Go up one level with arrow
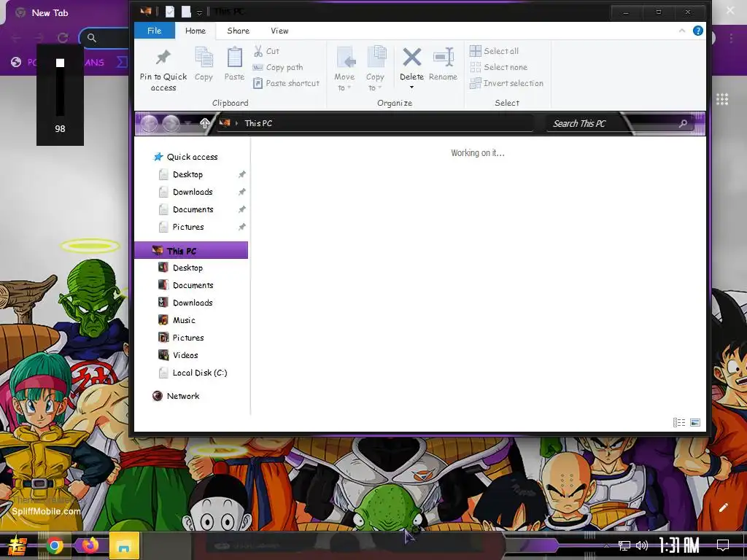The height and width of the screenshot is (560, 747). pyautogui.click(x=204, y=123)
